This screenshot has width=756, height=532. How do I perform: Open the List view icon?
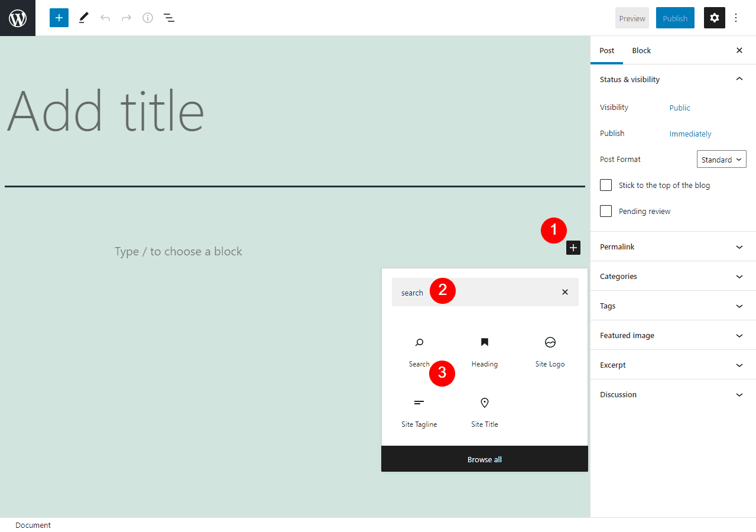tap(169, 18)
